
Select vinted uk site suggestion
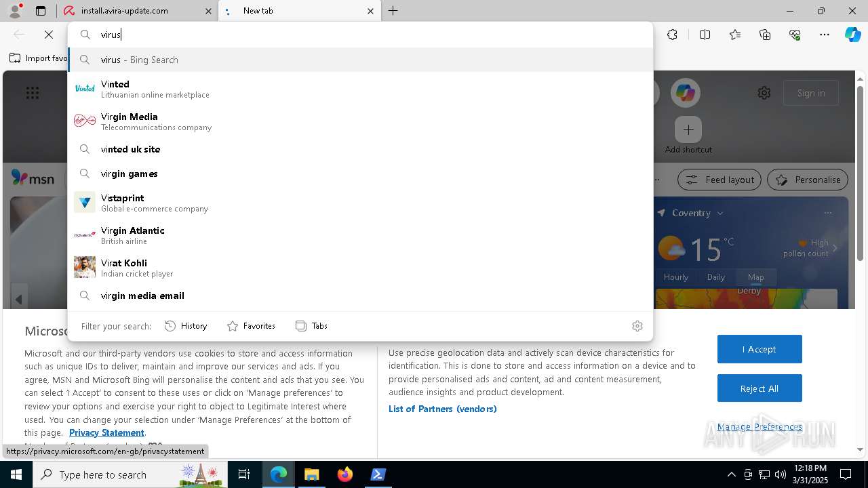click(x=360, y=149)
